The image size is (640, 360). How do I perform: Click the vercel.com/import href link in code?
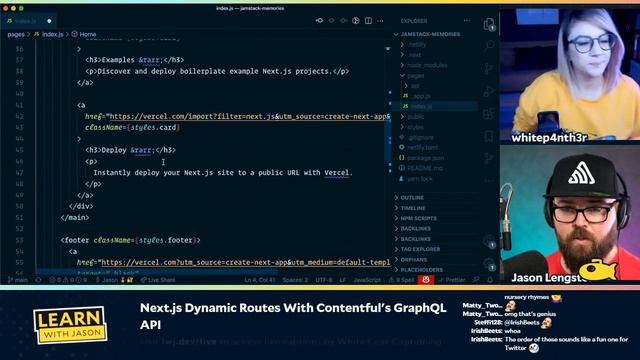[x=249, y=116]
